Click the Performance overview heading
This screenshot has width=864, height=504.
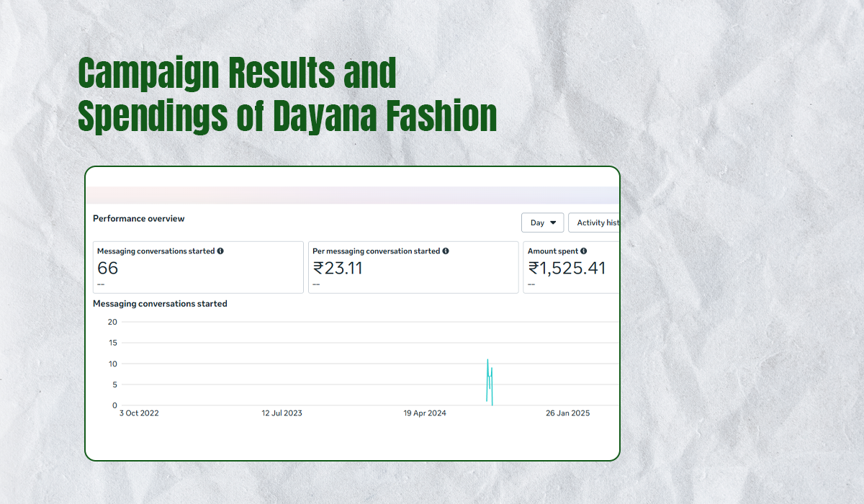point(138,218)
